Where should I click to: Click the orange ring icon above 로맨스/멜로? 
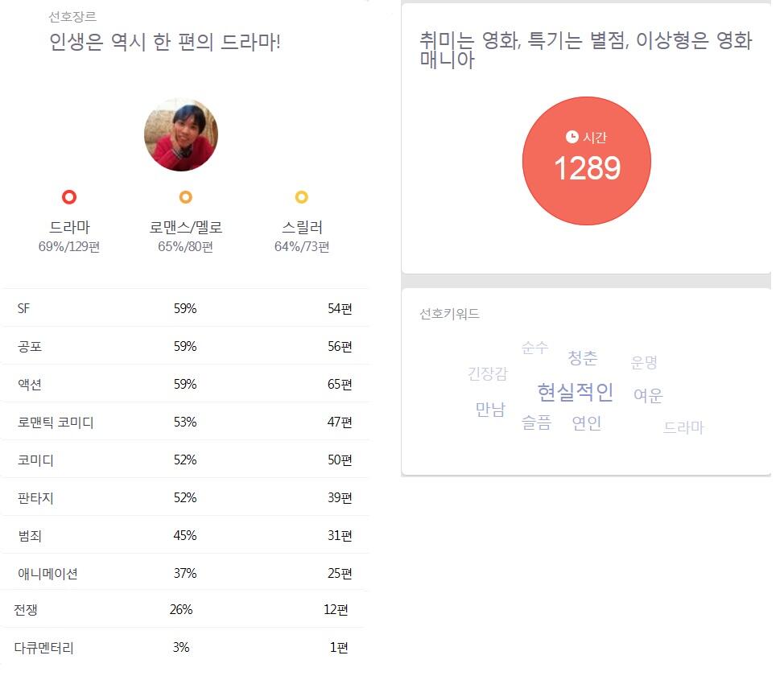point(185,197)
